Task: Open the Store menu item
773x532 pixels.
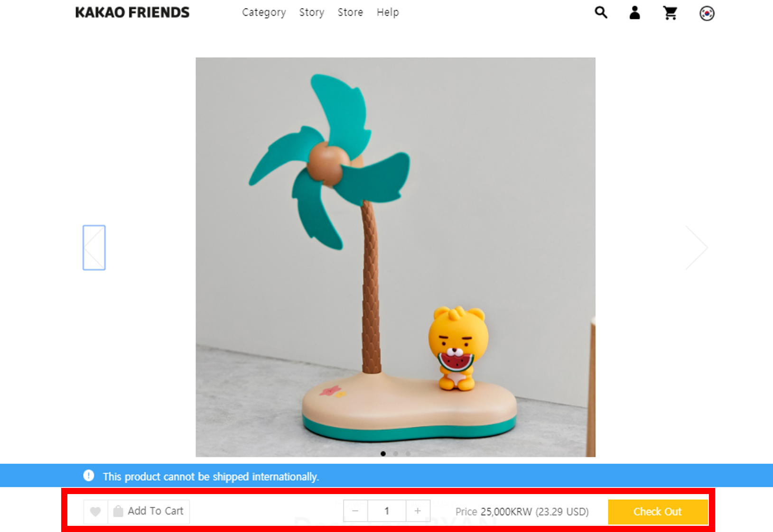Action: tap(350, 12)
